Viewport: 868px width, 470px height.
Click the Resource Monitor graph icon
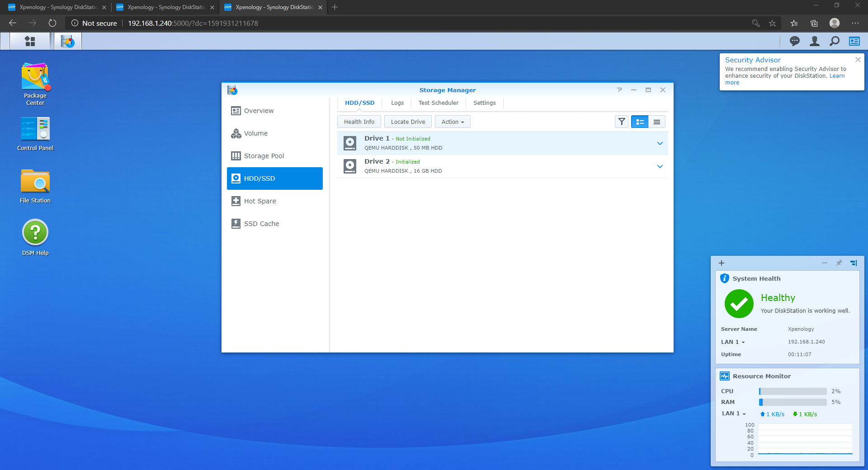click(725, 376)
